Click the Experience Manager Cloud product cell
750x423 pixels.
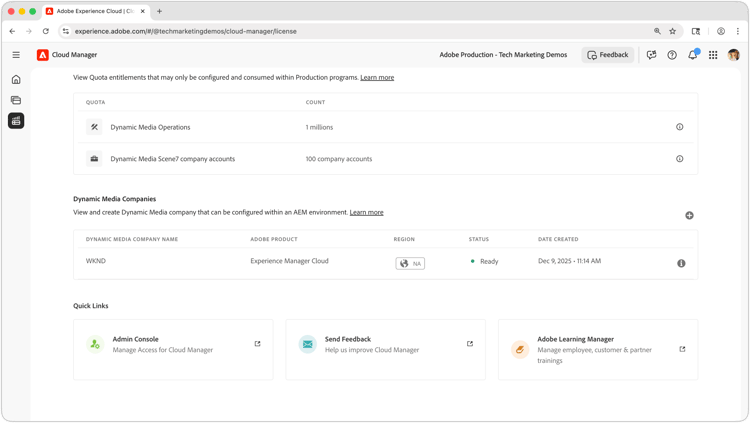tap(289, 261)
